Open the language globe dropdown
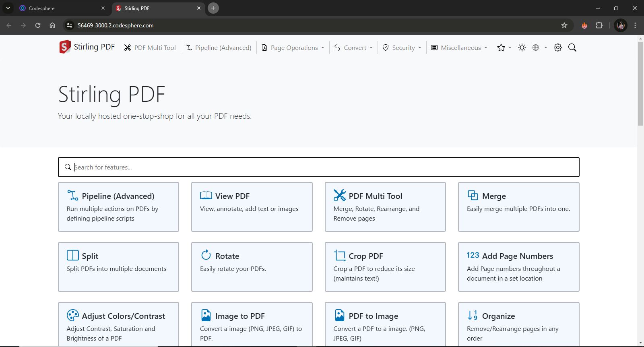Screen dimensions: 644x347 click(540, 48)
